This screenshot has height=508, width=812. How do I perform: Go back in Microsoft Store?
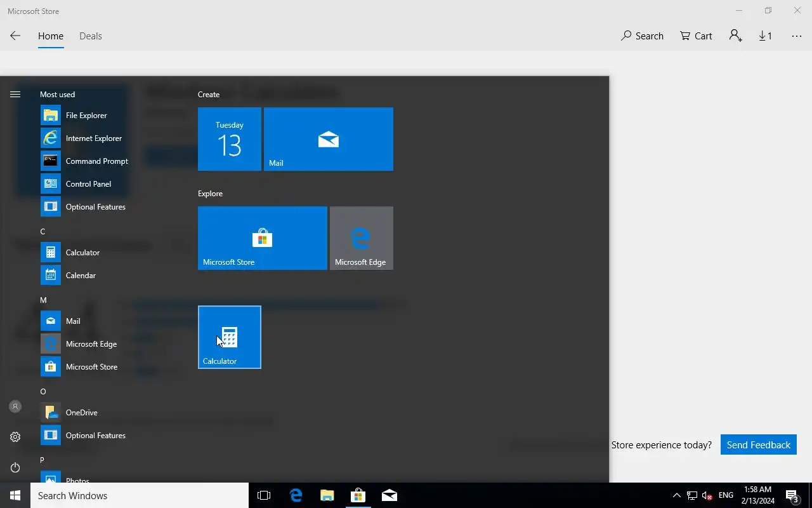[15, 36]
